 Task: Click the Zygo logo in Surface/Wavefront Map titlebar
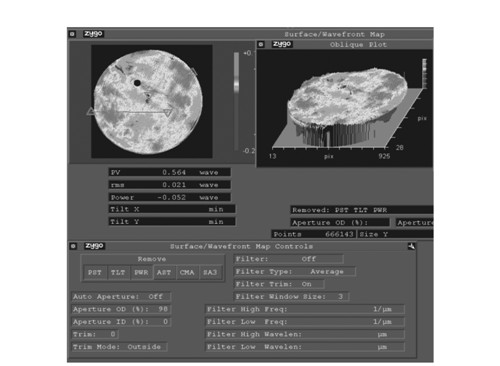(x=93, y=34)
